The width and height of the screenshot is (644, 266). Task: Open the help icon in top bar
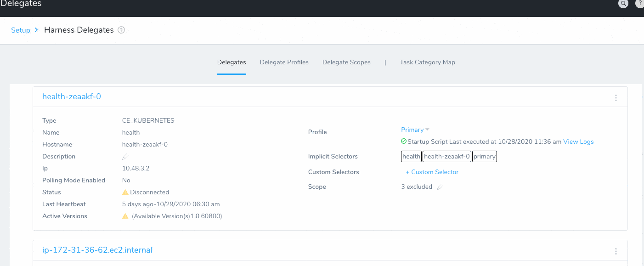(640, 3)
